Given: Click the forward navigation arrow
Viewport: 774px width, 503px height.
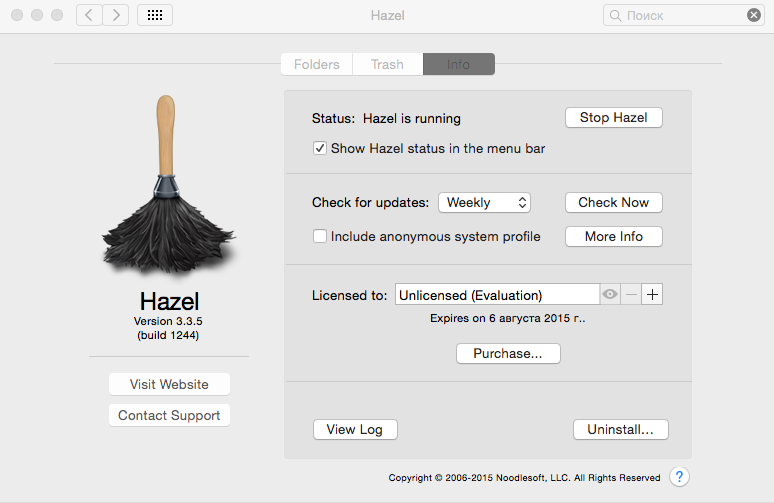Looking at the screenshot, I should [116, 15].
